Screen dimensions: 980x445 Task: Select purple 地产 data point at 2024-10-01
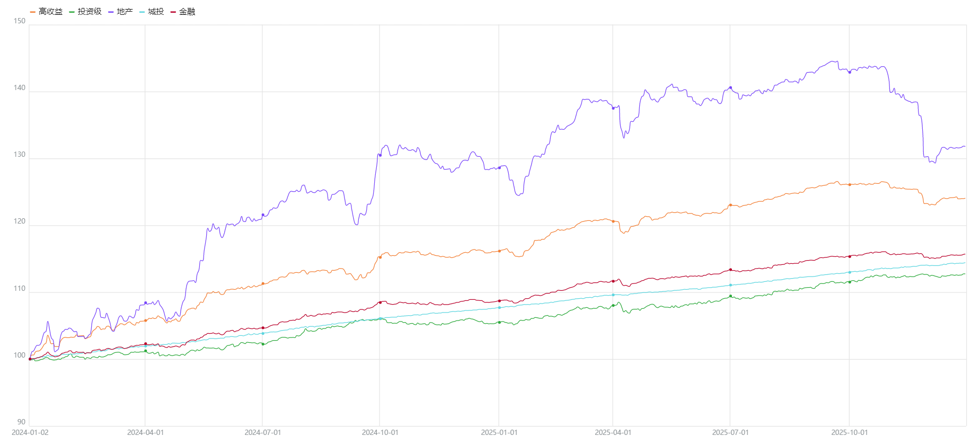point(380,155)
